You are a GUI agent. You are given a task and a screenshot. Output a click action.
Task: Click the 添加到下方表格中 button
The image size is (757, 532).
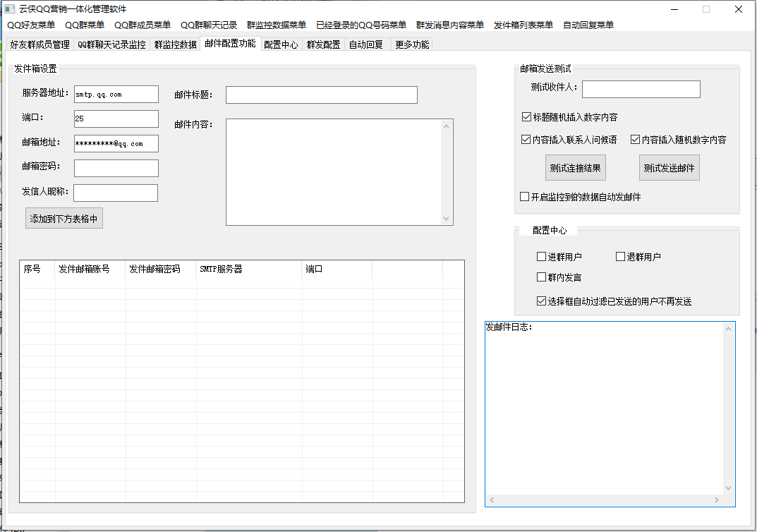[x=63, y=219]
